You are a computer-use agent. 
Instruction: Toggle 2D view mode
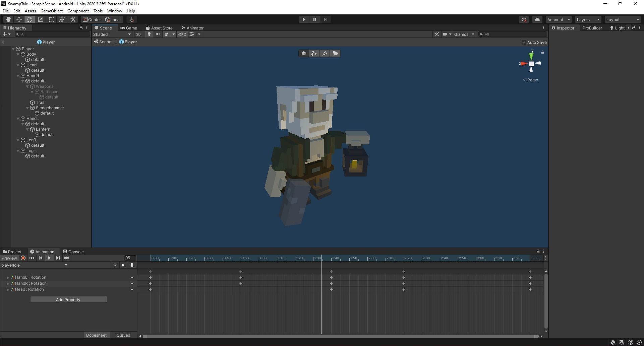pos(138,34)
